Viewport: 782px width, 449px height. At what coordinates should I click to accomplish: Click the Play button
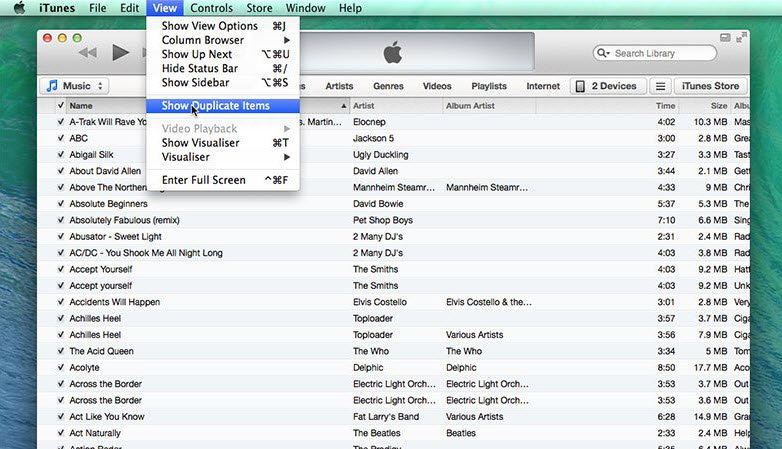[x=120, y=52]
